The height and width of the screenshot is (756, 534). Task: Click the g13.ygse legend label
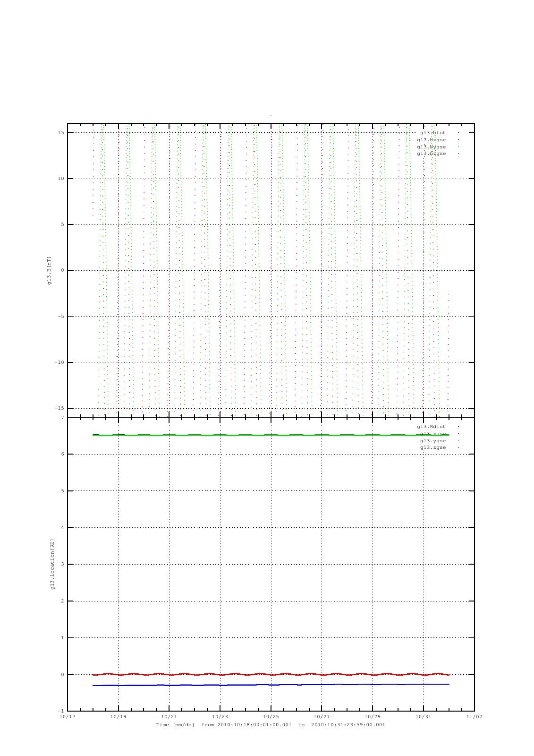click(x=432, y=441)
